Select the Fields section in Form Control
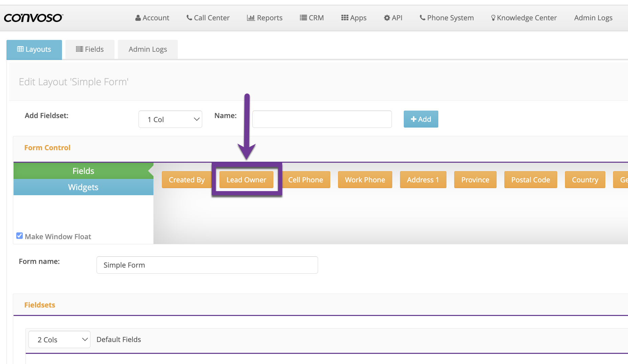Screen dimensions: 628x364 (x=83, y=171)
